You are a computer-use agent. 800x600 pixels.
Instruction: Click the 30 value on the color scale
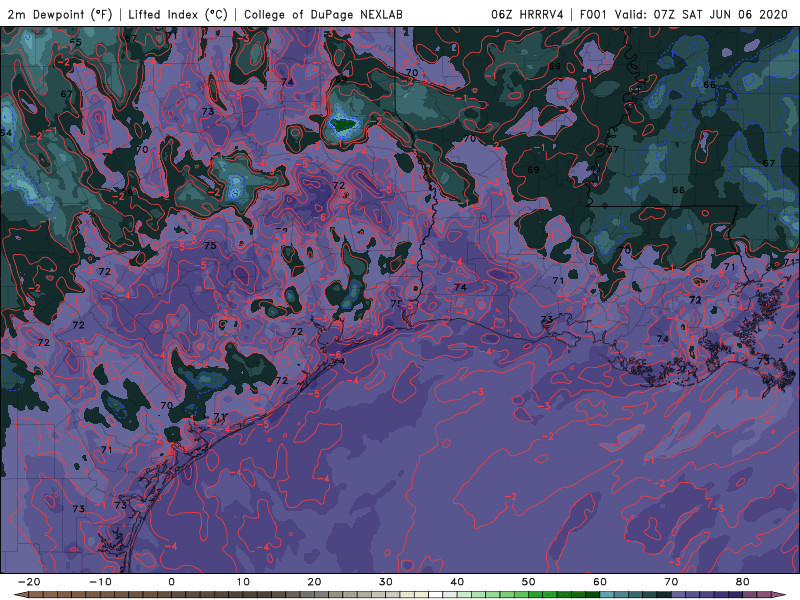386,582
